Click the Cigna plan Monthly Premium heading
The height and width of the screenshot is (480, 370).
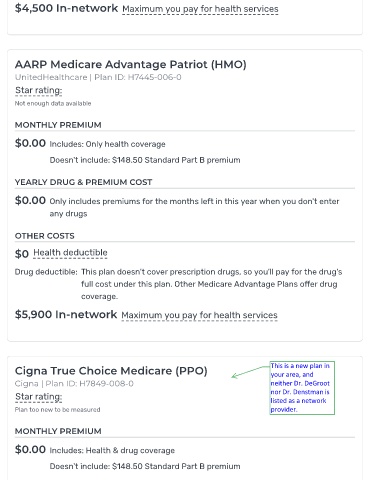pos(58,431)
